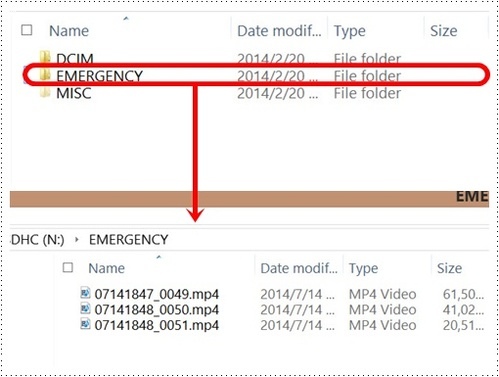Sort EMERGENCY list by Date modified column
The image size is (499, 377).
pyautogui.click(x=299, y=268)
